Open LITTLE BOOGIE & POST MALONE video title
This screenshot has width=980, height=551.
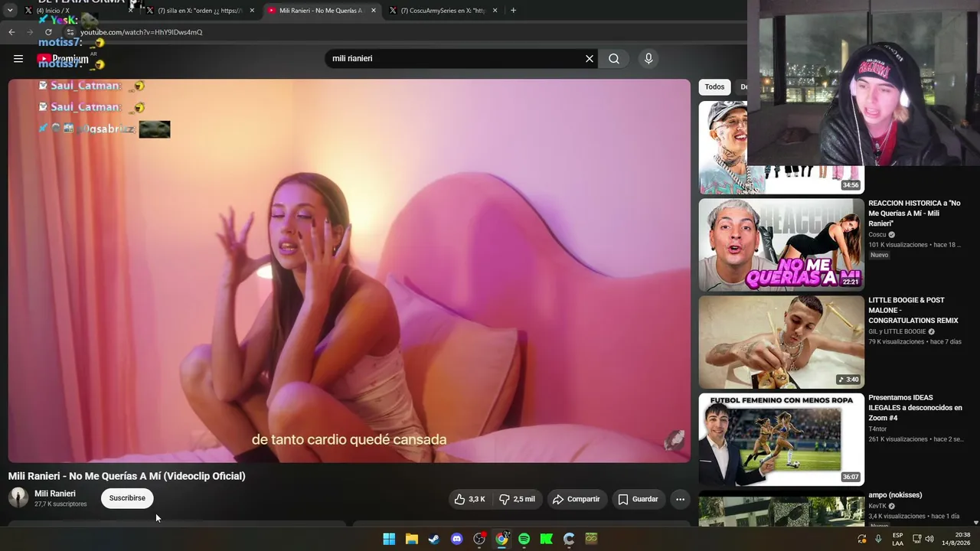[914, 311]
